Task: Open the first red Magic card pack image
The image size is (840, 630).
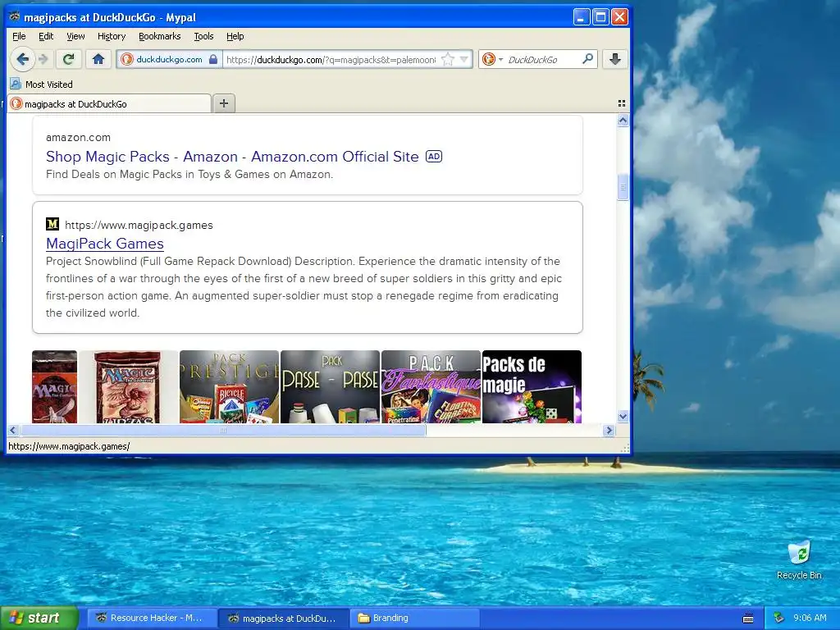Action: pos(55,387)
